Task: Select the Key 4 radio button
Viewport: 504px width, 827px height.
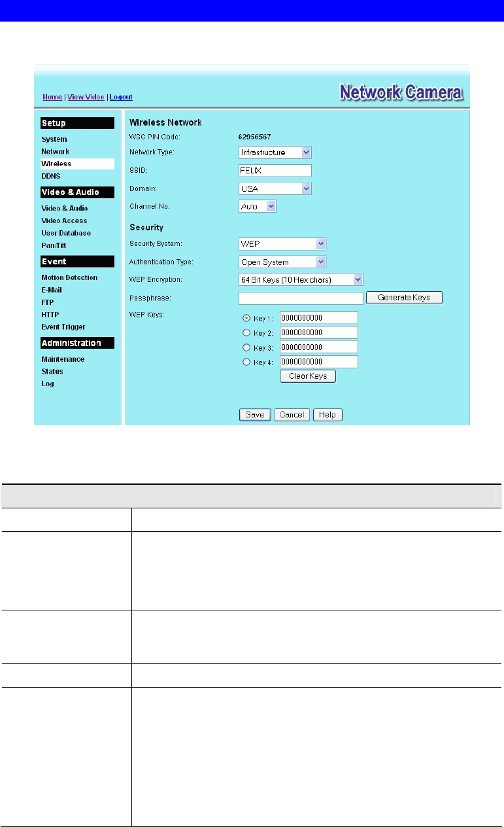Action: click(x=246, y=362)
